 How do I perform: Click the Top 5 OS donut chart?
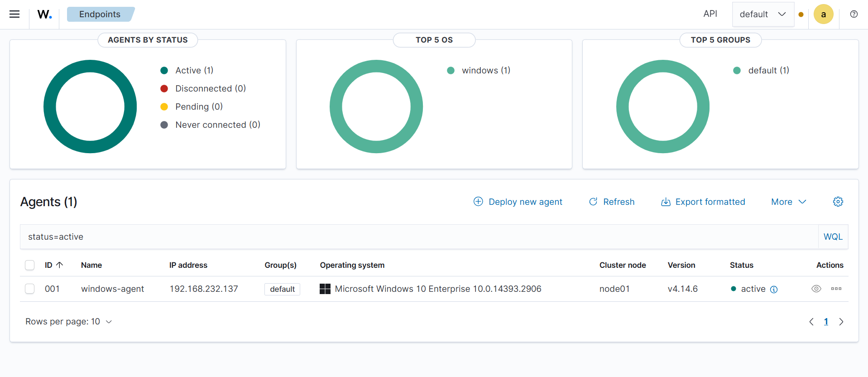[x=376, y=106]
